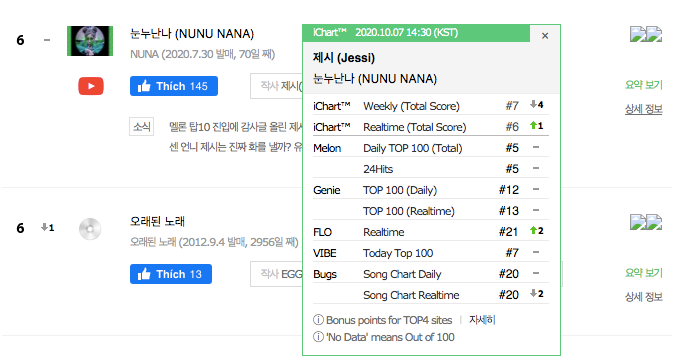Click the 소식 news tag
The image size is (680, 362).
click(x=141, y=127)
